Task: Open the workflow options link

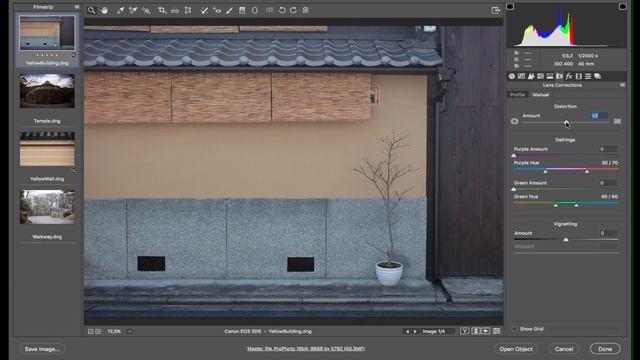Action: pos(306,349)
